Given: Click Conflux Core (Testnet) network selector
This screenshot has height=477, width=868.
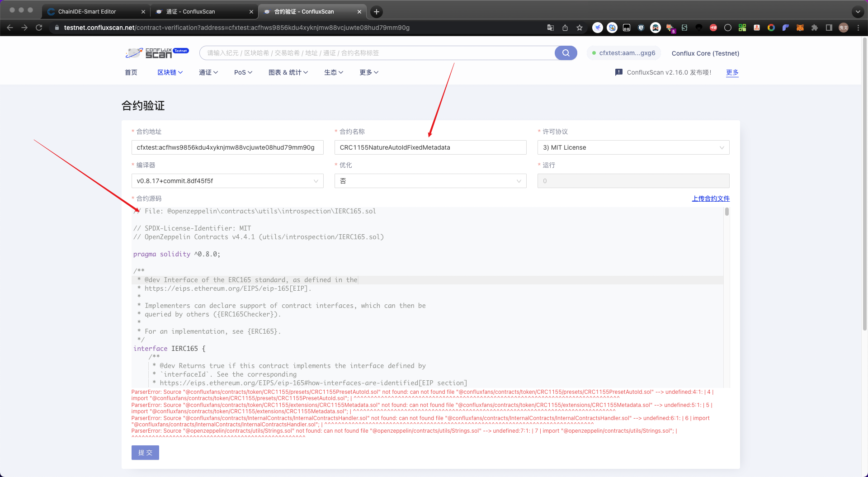Looking at the screenshot, I should [705, 53].
